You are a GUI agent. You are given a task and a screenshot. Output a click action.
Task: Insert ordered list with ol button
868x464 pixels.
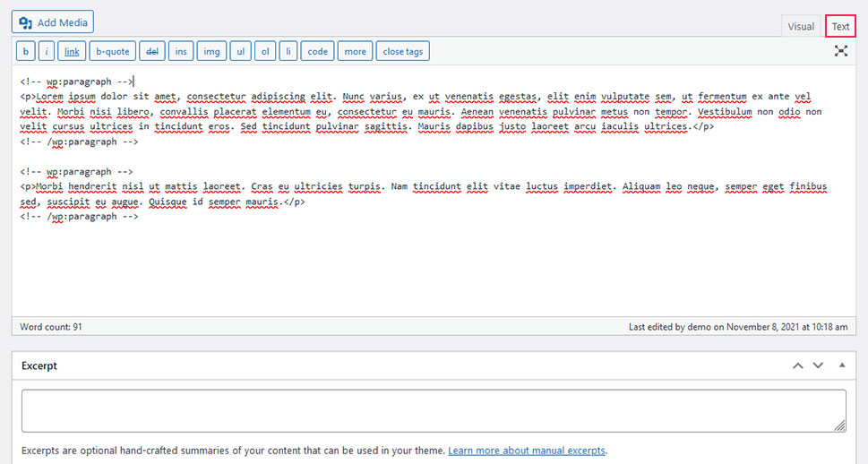[265, 51]
